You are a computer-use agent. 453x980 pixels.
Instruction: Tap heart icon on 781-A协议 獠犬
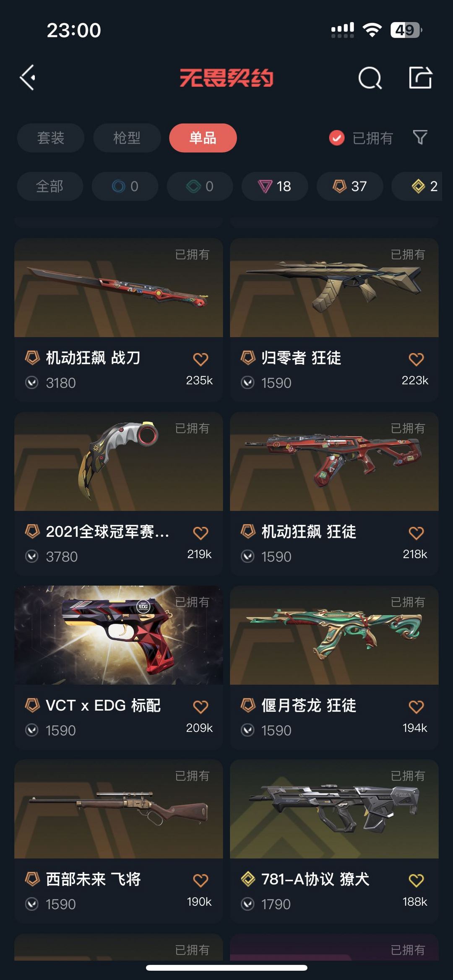(x=416, y=880)
